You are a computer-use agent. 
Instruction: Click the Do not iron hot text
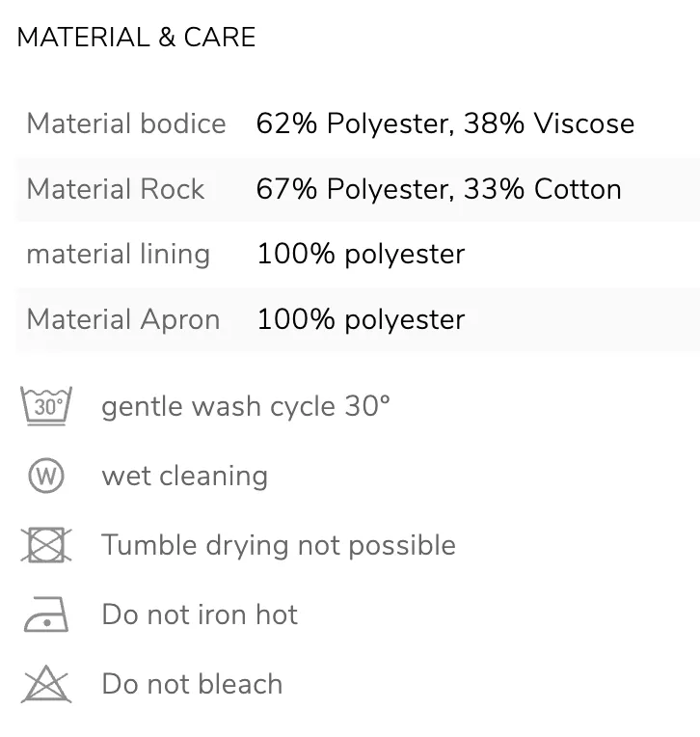[x=200, y=614]
